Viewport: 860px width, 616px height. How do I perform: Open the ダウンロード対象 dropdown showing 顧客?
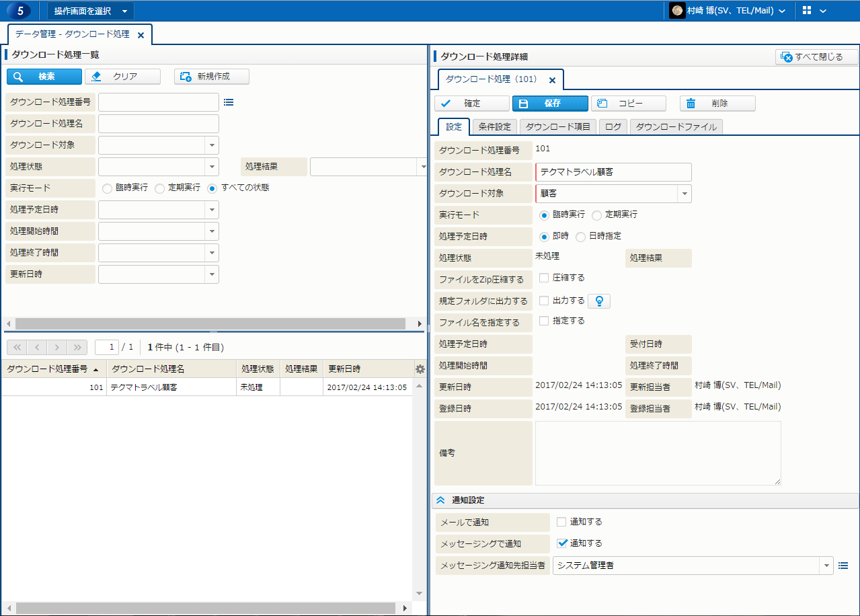pyautogui.click(x=684, y=194)
